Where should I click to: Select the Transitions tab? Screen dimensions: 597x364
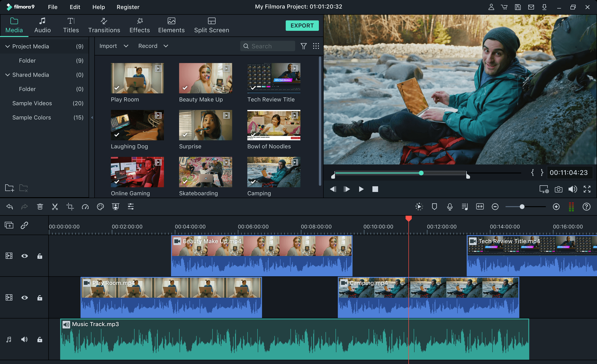[104, 24]
